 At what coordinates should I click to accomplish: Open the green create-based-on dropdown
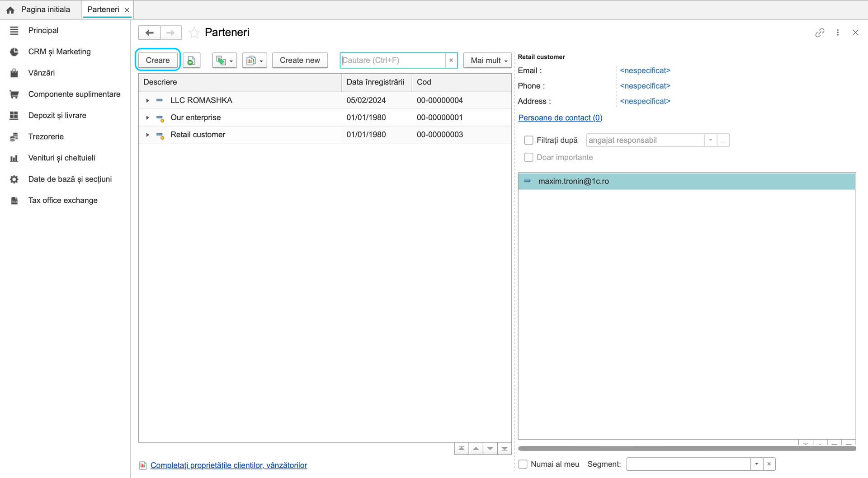225,60
